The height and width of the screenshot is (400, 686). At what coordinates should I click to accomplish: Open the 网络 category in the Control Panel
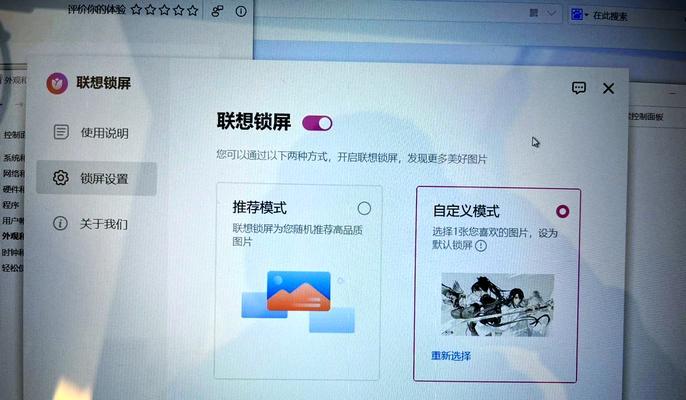click(13, 173)
